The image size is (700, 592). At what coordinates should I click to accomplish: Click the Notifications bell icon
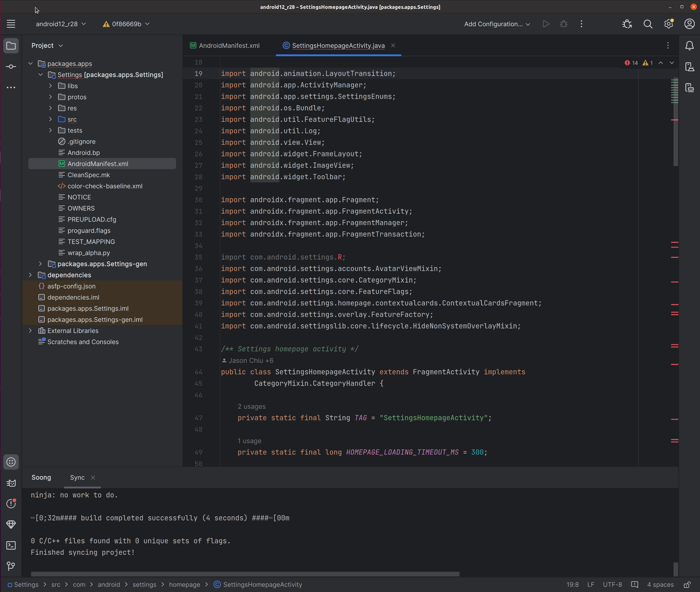pos(689,46)
